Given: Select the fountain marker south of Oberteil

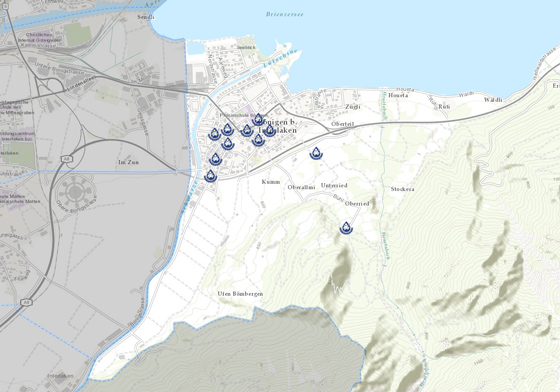Looking at the screenshot, I should point(316,153).
